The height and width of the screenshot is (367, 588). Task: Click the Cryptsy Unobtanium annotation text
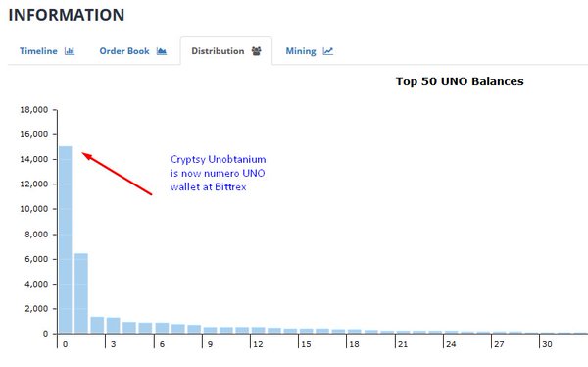tap(218, 173)
